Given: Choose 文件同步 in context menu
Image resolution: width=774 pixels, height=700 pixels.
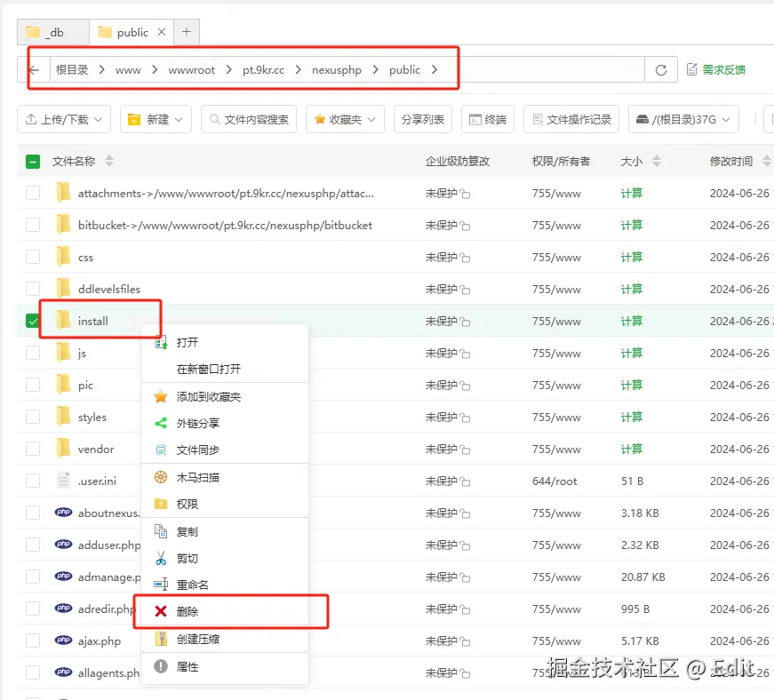Looking at the screenshot, I should coord(225,449).
